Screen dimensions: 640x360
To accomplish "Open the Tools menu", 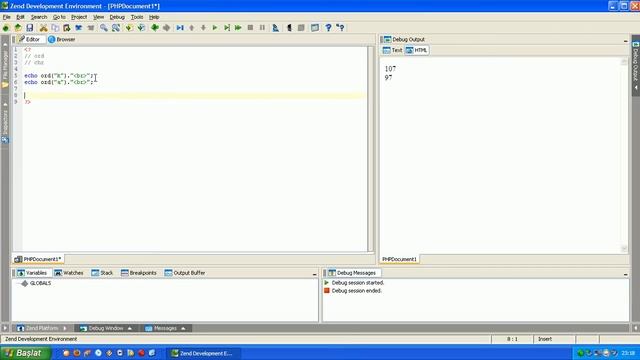I will [x=137, y=17].
